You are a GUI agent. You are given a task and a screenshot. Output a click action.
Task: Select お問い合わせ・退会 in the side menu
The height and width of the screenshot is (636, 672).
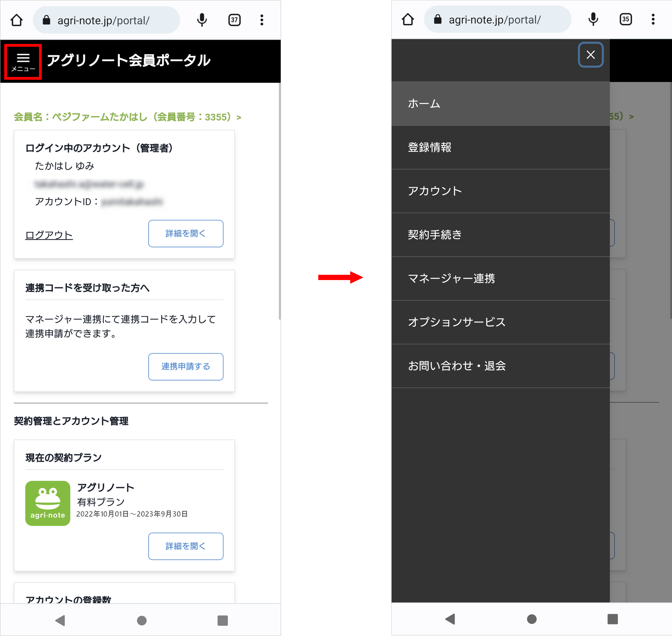tap(501, 366)
